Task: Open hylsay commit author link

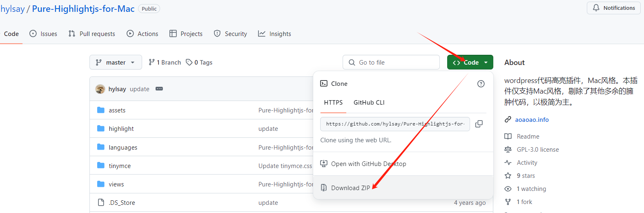Action: pyautogui.click(x=117, y=89)
